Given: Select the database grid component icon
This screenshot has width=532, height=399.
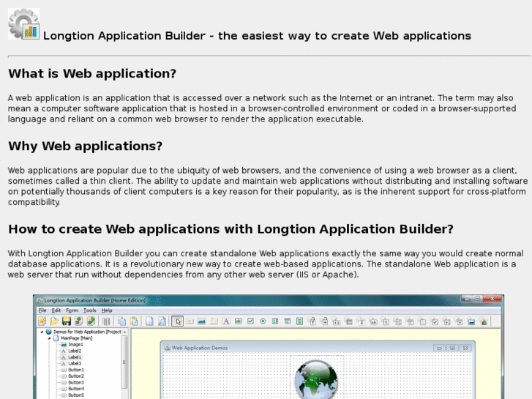Looking at the screenshot, I should pos(348,321).
